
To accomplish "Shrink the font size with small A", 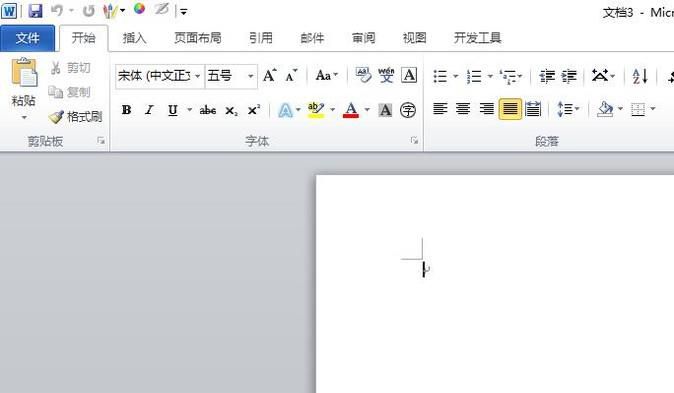I will pos(291,76).
